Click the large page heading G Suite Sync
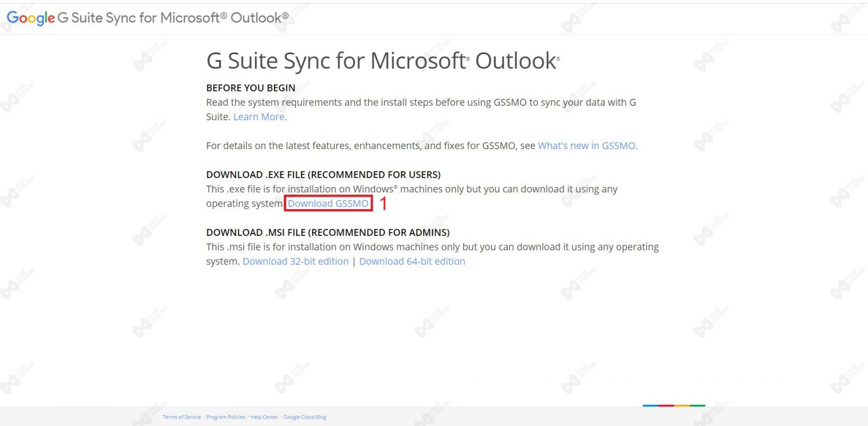This screenshot has height=426, width=868. 383,61
